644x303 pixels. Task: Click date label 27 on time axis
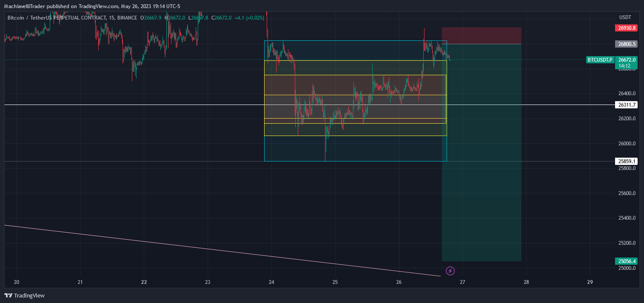(x=463, y=282)
